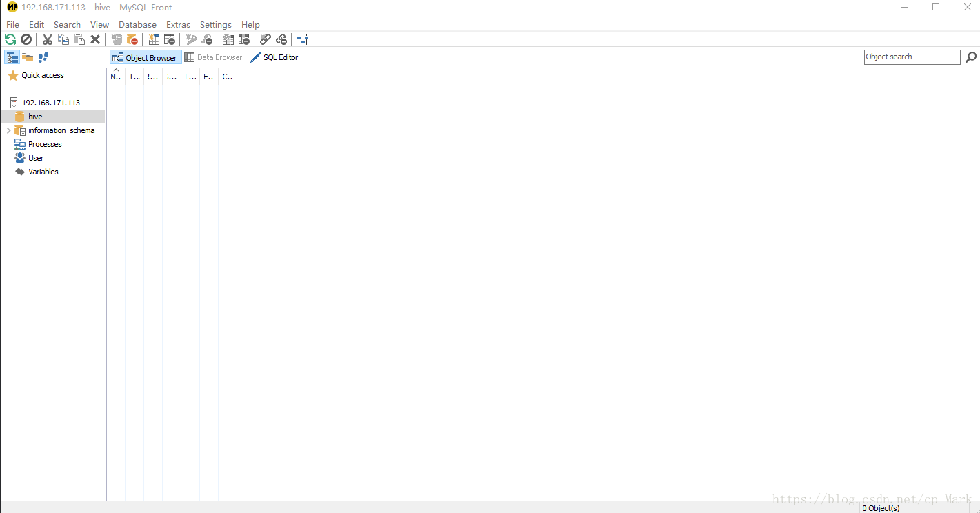Maximize the MySQL-Front window
The image size is (980, 513).
tap(936, 7)
